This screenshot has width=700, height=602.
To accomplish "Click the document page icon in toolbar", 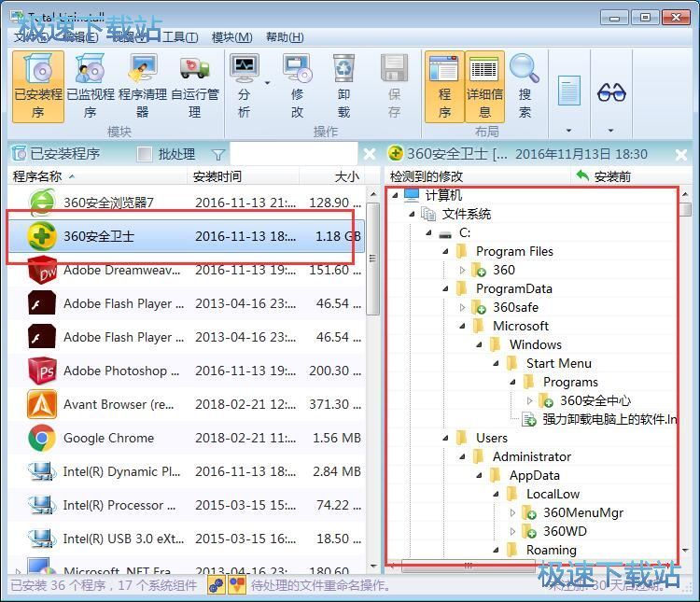I will point(568,91).
